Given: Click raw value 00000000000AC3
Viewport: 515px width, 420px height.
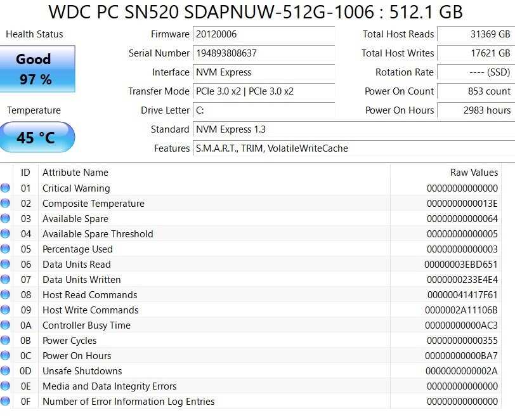Looking at the screenshot, I should coord(462,325).
